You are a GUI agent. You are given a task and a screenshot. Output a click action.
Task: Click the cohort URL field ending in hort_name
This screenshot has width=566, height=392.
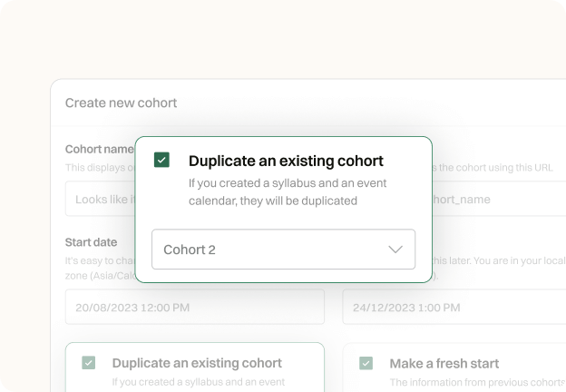tap(499, 199)
